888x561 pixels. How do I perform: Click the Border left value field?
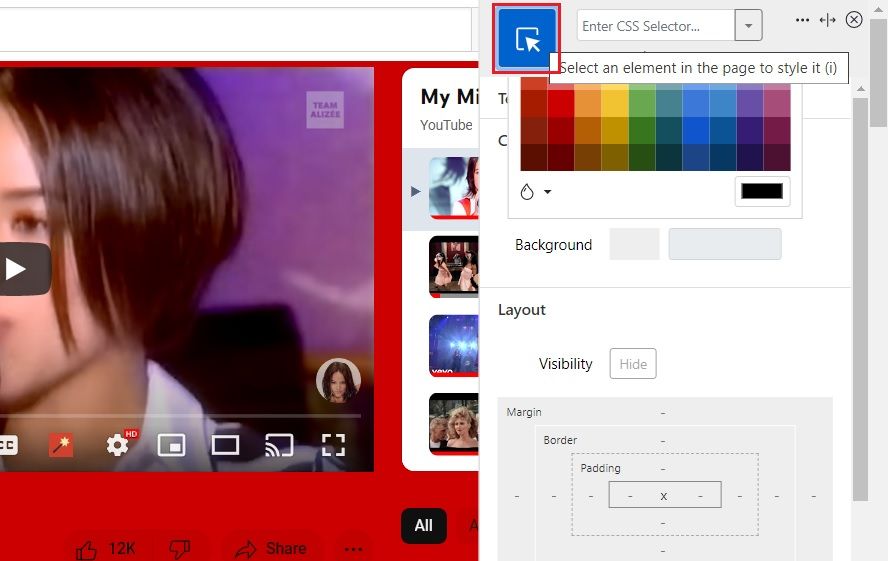coord(554,496)
